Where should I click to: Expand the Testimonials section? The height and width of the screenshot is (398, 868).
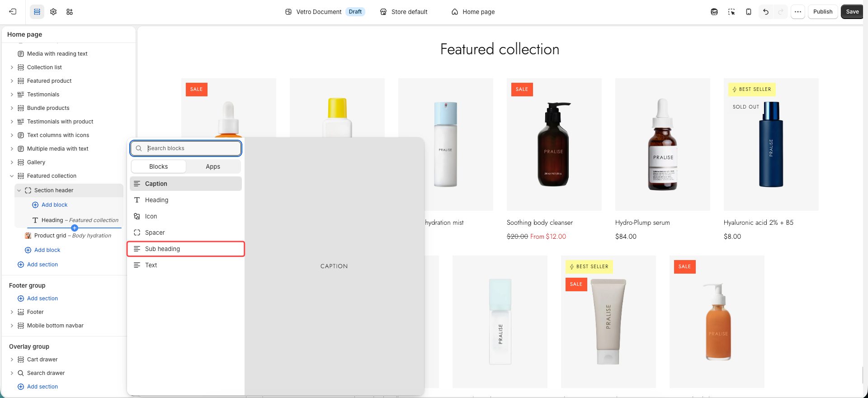pyautogui.click(x=12, y=95)
